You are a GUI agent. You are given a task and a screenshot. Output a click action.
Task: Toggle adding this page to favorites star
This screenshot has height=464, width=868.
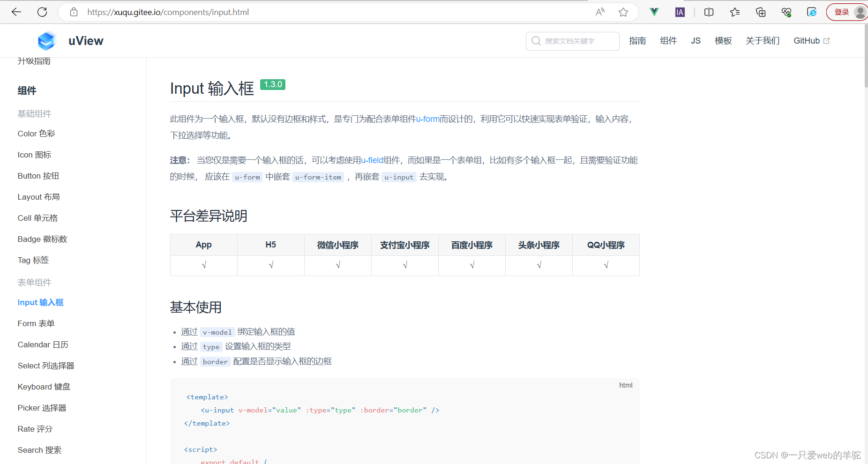(x=623, y=12)
